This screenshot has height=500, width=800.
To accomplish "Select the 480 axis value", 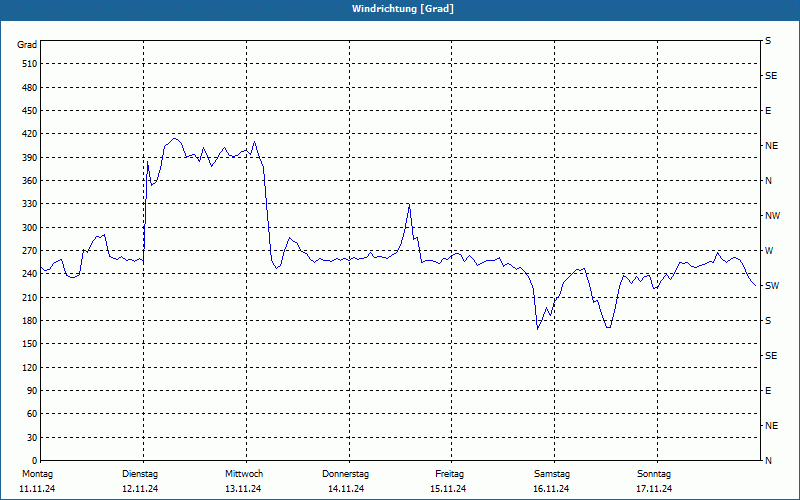I will (30, 88).
